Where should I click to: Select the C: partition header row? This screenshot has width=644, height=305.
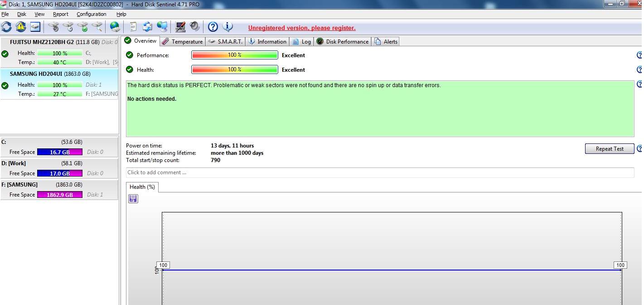click(59, 142)
